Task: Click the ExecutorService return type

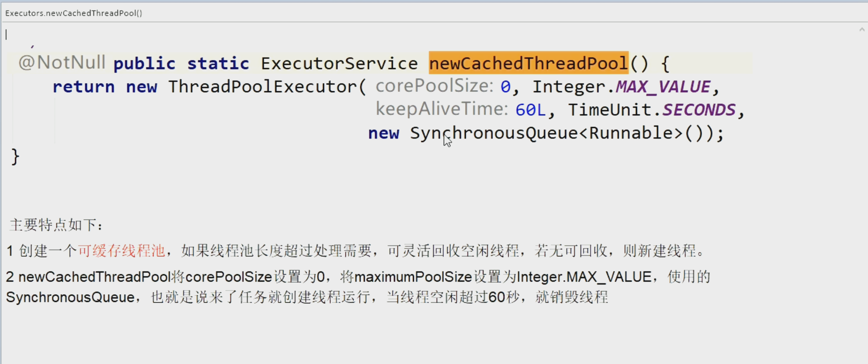Action: 339,63
